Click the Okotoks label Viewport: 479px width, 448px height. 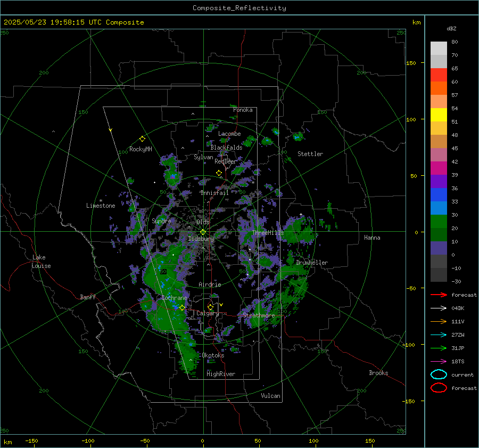pos(213,355)
